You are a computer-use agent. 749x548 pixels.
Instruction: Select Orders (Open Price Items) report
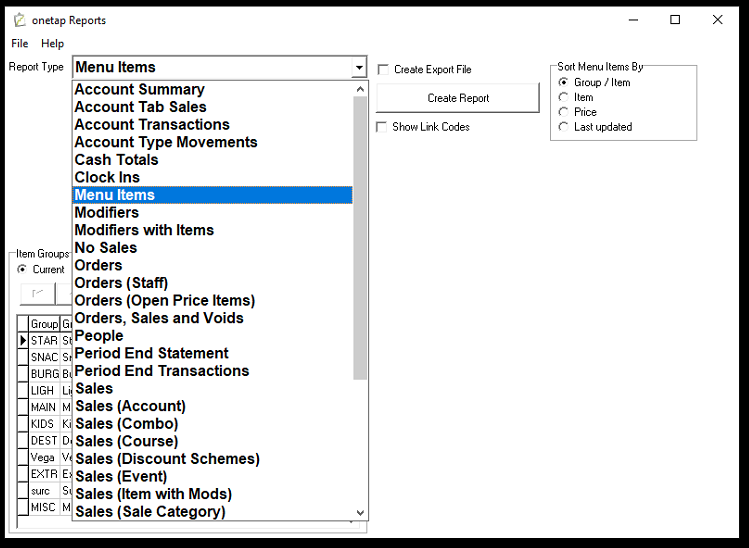click(x=164, y=301)
